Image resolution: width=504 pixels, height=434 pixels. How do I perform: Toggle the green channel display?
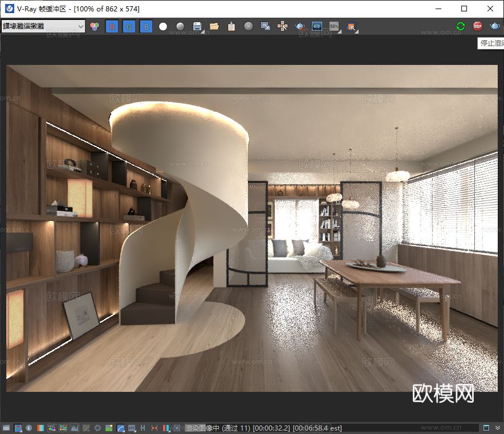click(129, 26)
